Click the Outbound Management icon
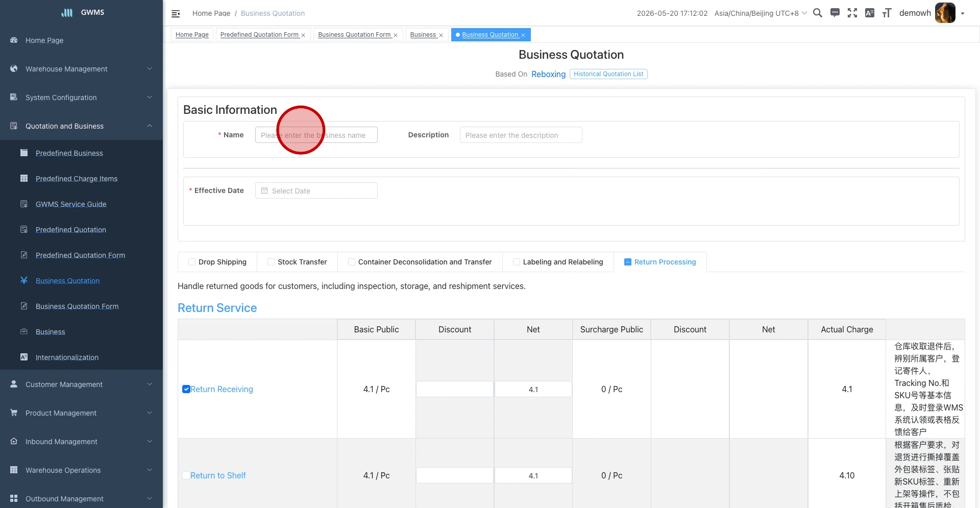 click(x=14, y=498)
